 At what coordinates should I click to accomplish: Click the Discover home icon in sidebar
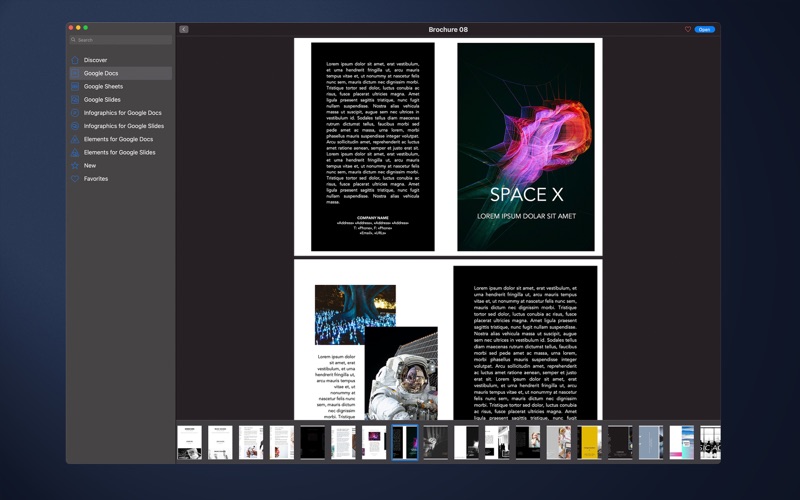tap(75, 60)
